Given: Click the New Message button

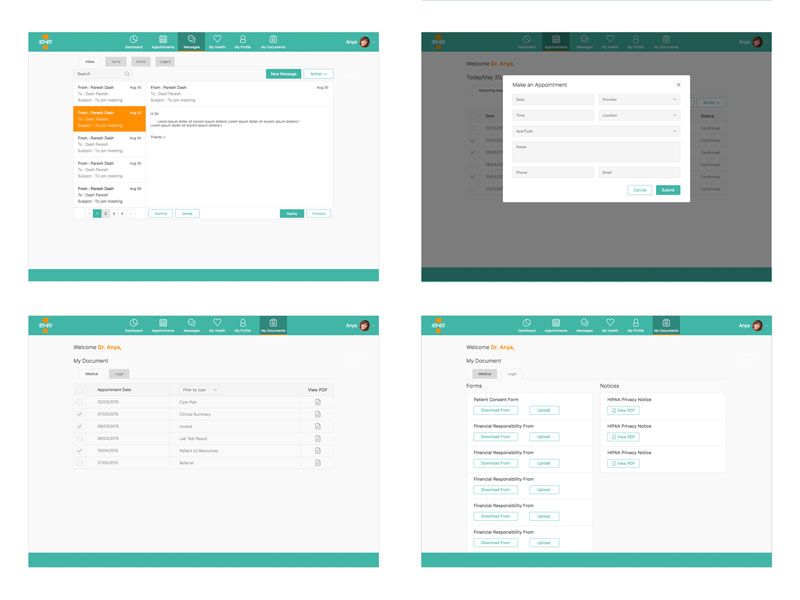Looking at the screenshot, I should pos(283,74).
